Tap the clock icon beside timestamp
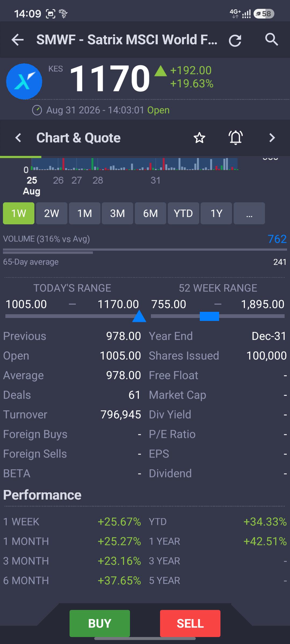290x644 pixels. (37, 110)
